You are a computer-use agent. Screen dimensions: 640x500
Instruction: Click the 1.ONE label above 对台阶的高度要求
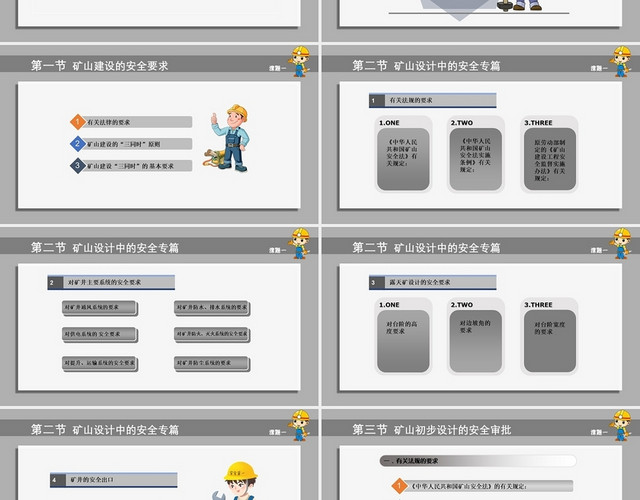pos(389,304)
